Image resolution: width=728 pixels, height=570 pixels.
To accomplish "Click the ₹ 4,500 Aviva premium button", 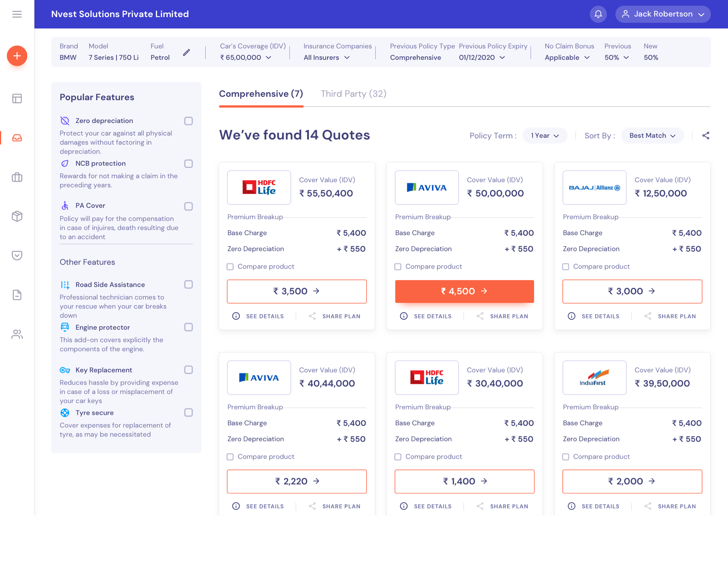I will tap(464, 291).
